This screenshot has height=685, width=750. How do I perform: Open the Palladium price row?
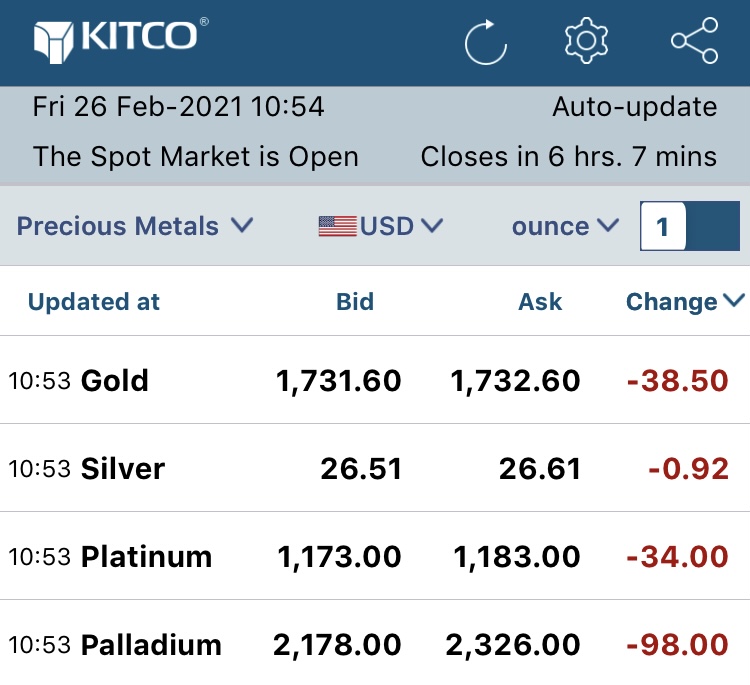[x=375, y=643]
